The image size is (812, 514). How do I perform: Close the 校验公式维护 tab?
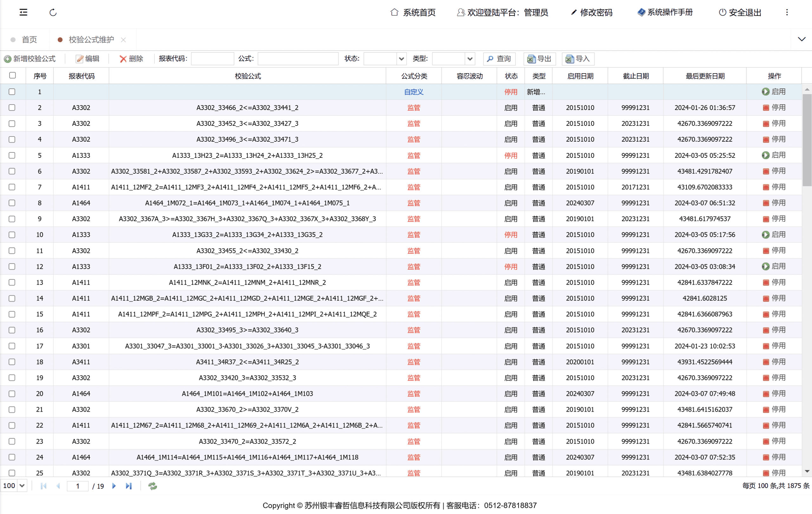click(x=123, y=40)
